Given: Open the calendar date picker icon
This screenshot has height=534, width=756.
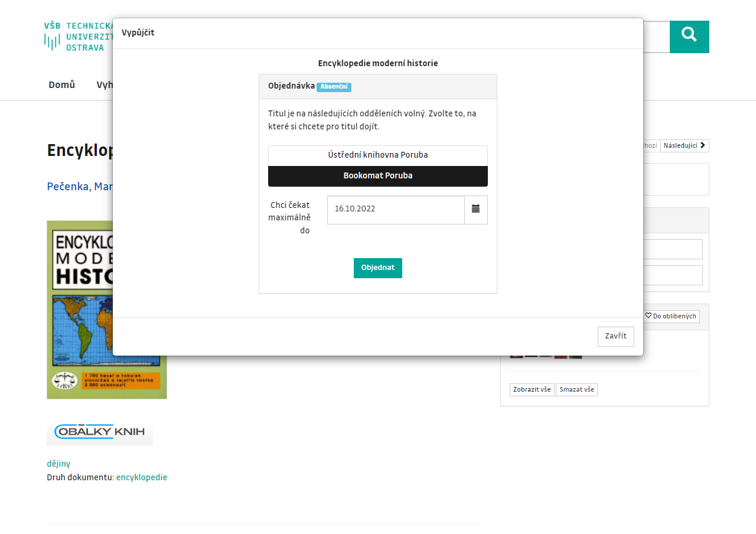Looking at the screenshot, I should coord(475,209).
